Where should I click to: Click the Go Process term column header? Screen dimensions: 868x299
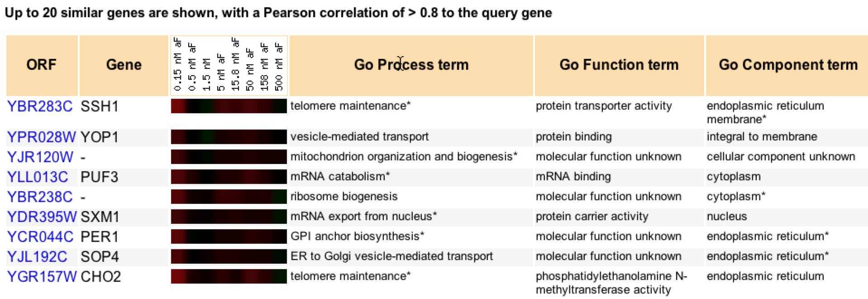point(411,65)
